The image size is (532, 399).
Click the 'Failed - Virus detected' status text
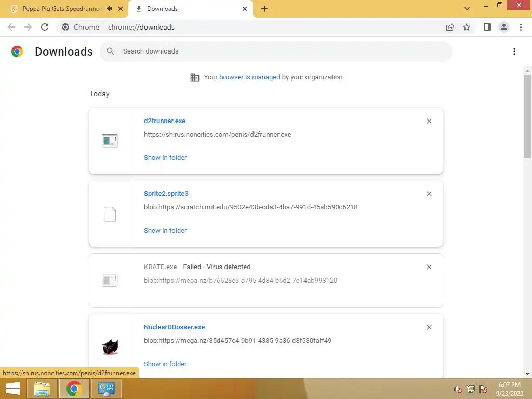pos(217,267)
